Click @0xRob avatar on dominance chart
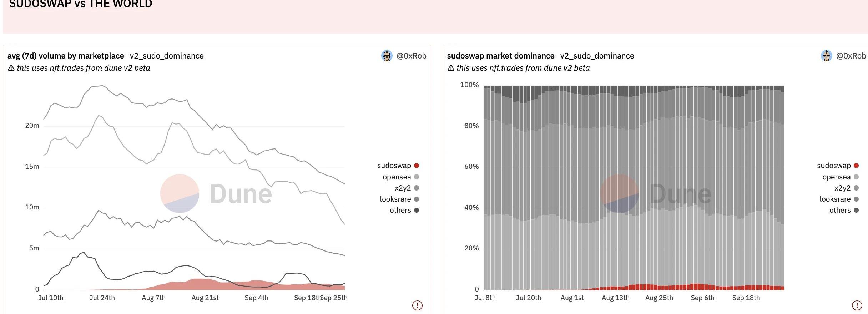The image size is (868, 314). click(x=827, y=56)
